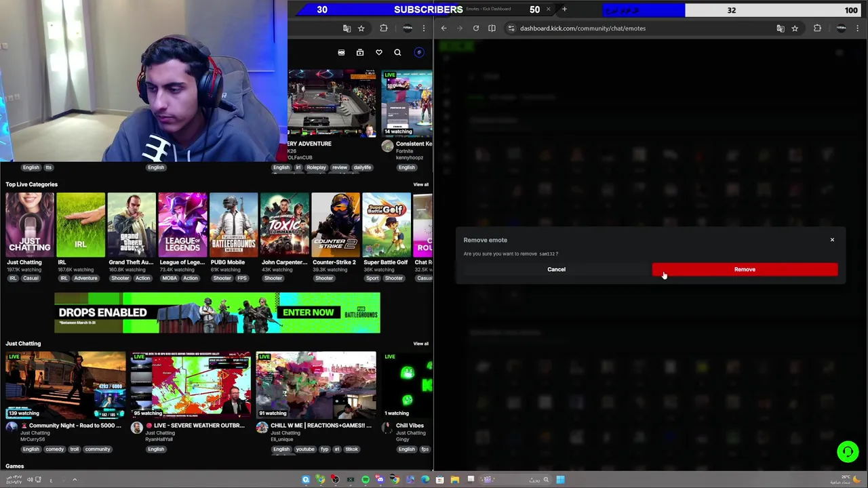Open three-dot menu in left Kick window
Viewport: 868px width, 488px height.
[424, 28]
